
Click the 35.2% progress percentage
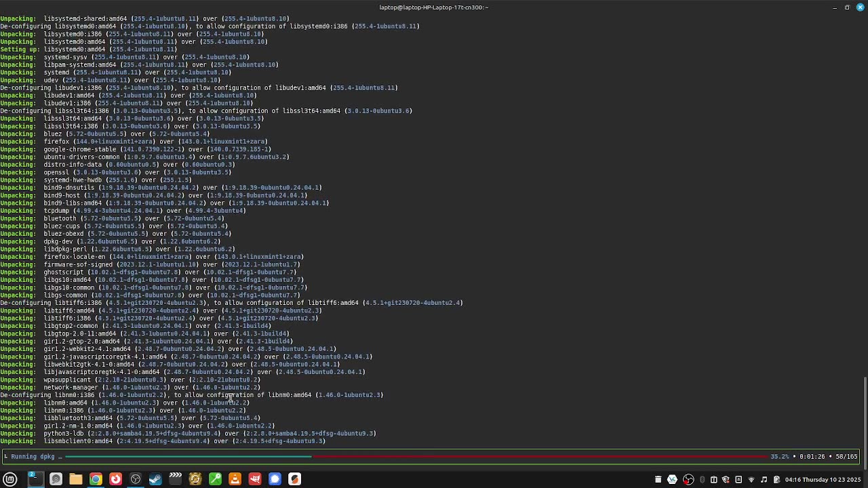pos(779,456)
